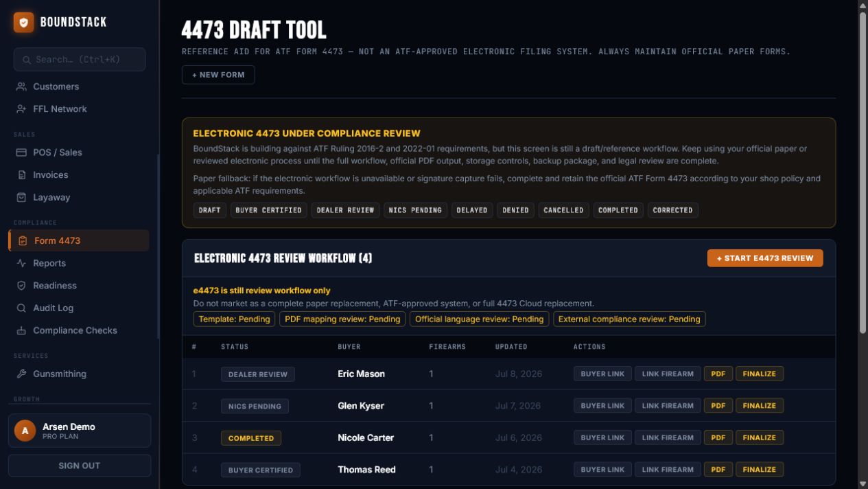Open the Gunsmithing service page
The image size is (868, 489).
coord(79,374)
